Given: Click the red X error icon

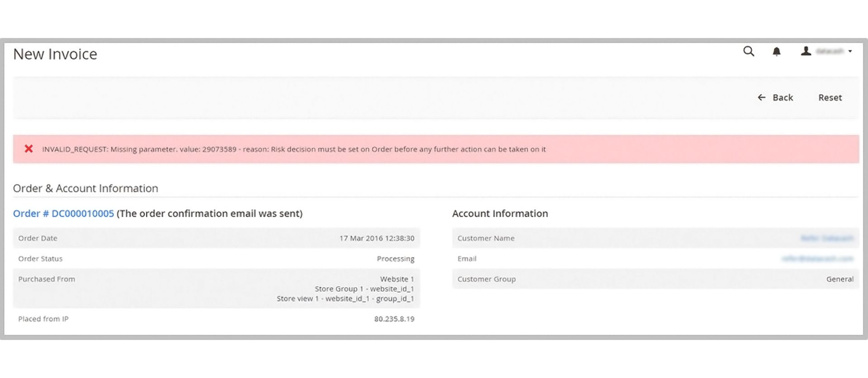Looking at the screenshot, I should [28, 148].
